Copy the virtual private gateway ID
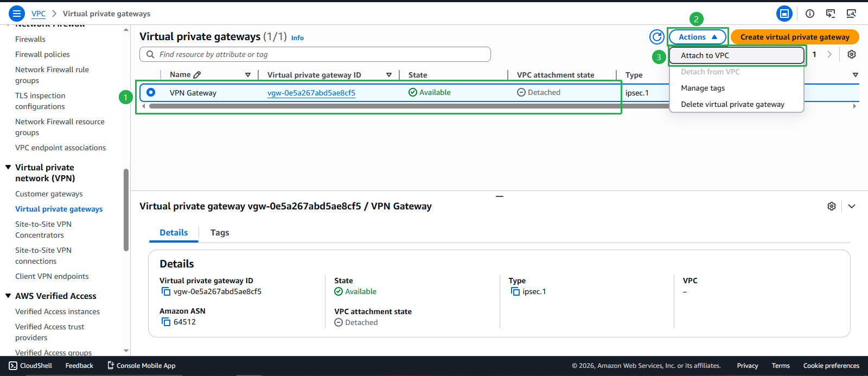This screenshot has width=868, height=376. pos(166,292)
